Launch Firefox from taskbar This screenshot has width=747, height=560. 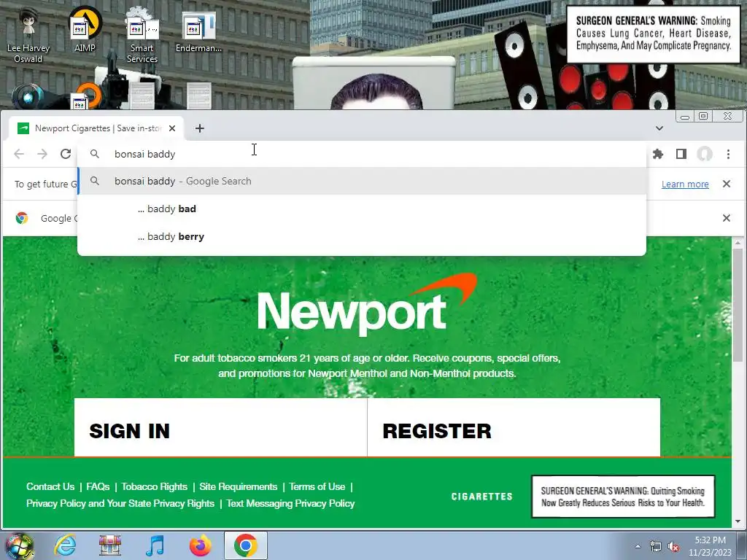click(201, 545)
